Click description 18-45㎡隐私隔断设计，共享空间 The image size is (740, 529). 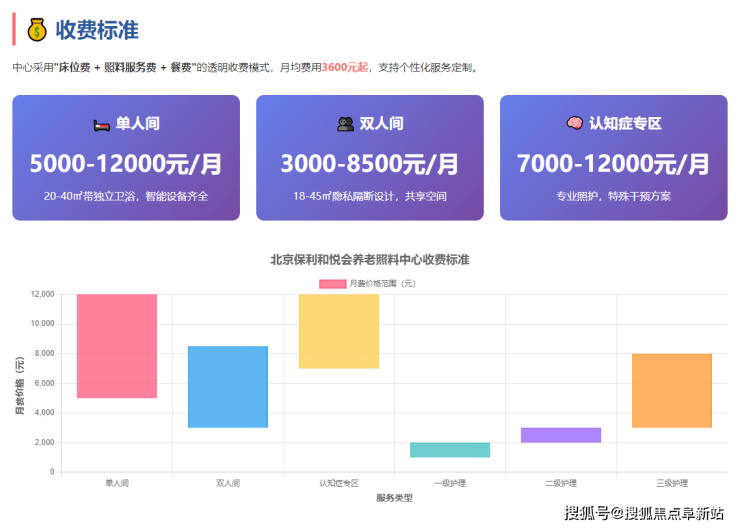pos(370,196)
